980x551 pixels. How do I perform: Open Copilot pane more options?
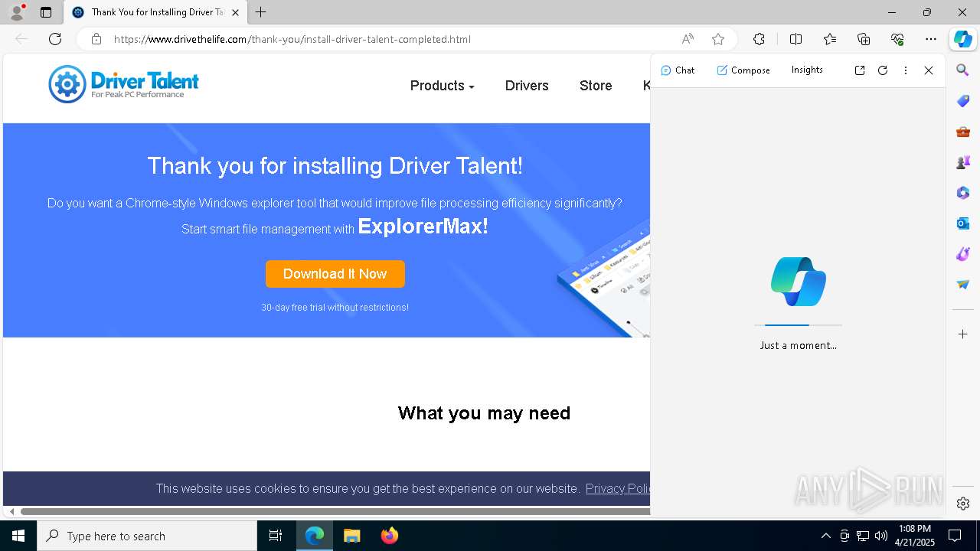906,70
